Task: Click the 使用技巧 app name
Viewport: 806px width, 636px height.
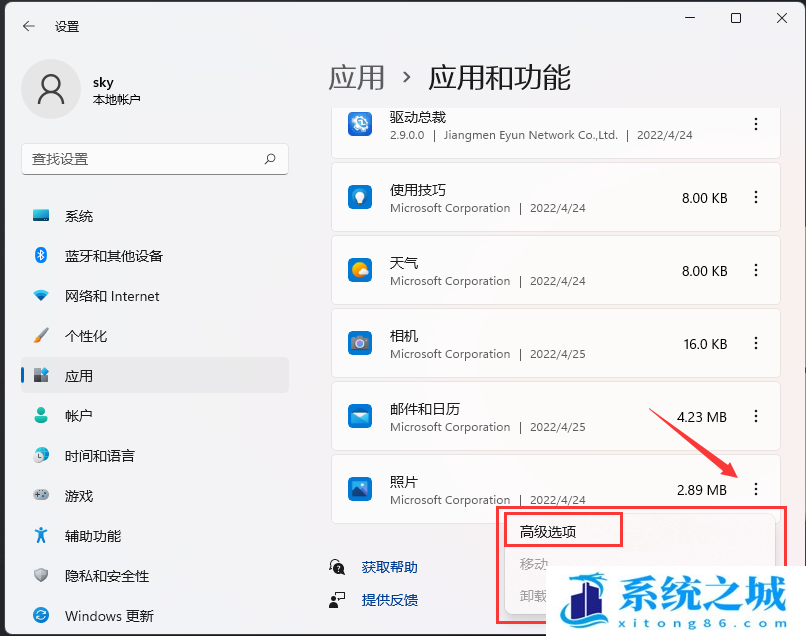Action: [417, 190]
